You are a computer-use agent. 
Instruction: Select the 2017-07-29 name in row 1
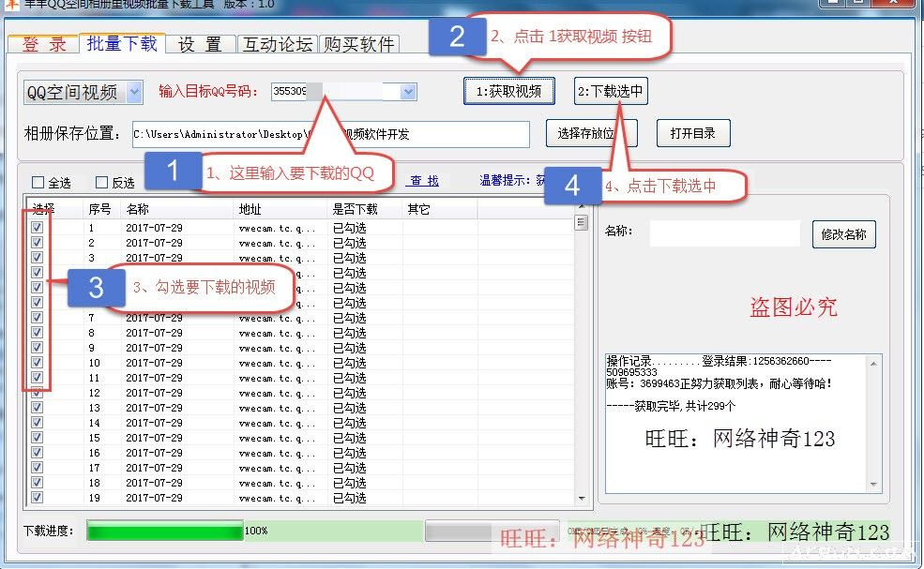(155, 228)
